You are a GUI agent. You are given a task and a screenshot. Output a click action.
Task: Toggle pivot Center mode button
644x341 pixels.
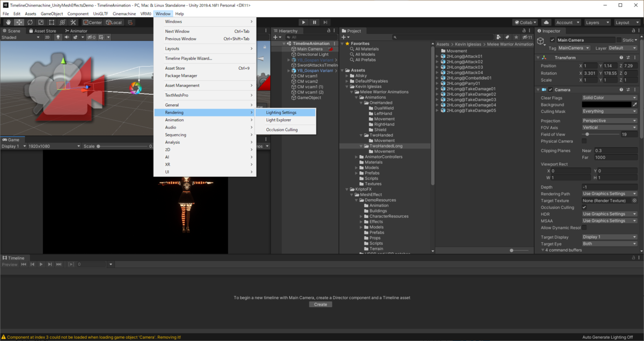point(92,23)
